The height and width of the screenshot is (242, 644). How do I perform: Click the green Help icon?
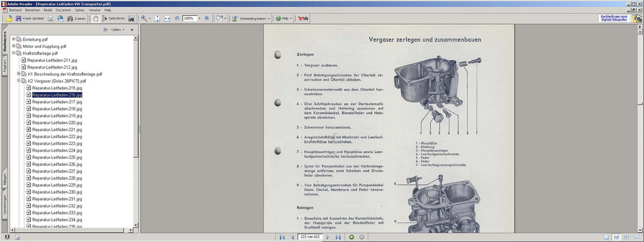pyautogui.click(x=278, y=18)
